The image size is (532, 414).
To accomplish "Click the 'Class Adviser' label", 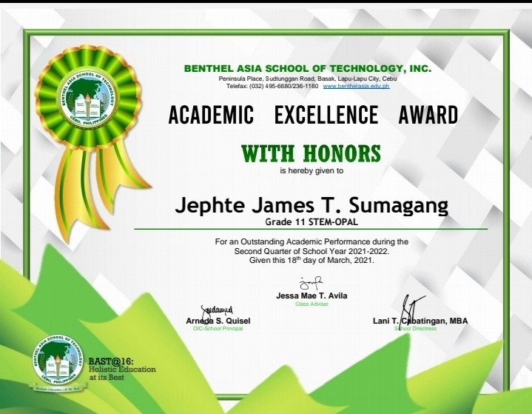I will tap(312, 304).
